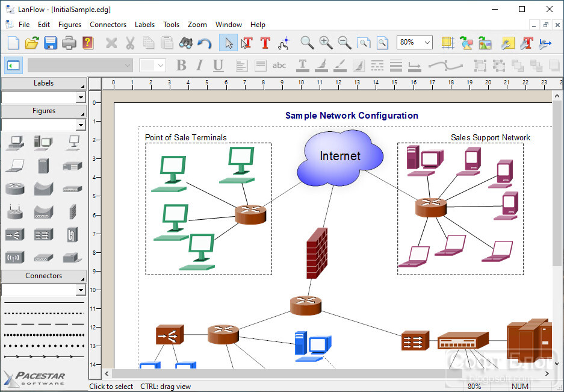Open the Help menu

(258, 25)
